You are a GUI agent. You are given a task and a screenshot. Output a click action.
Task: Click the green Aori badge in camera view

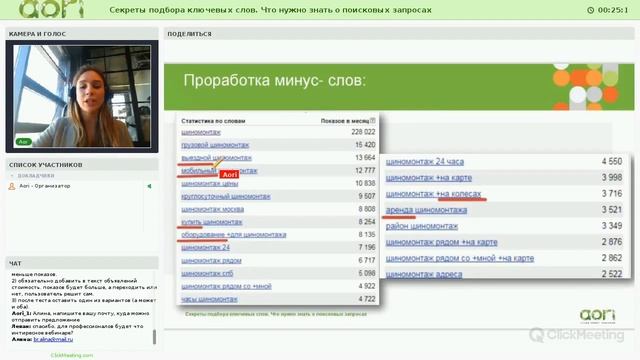23,142
